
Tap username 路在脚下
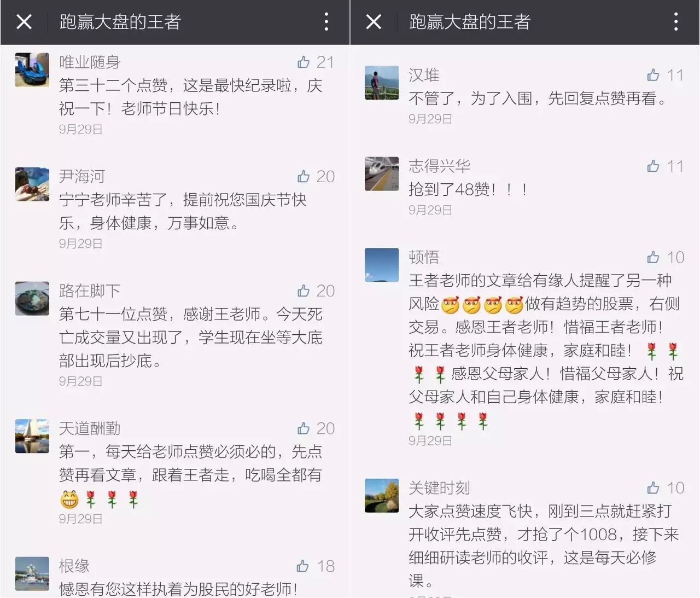(90, 291)
